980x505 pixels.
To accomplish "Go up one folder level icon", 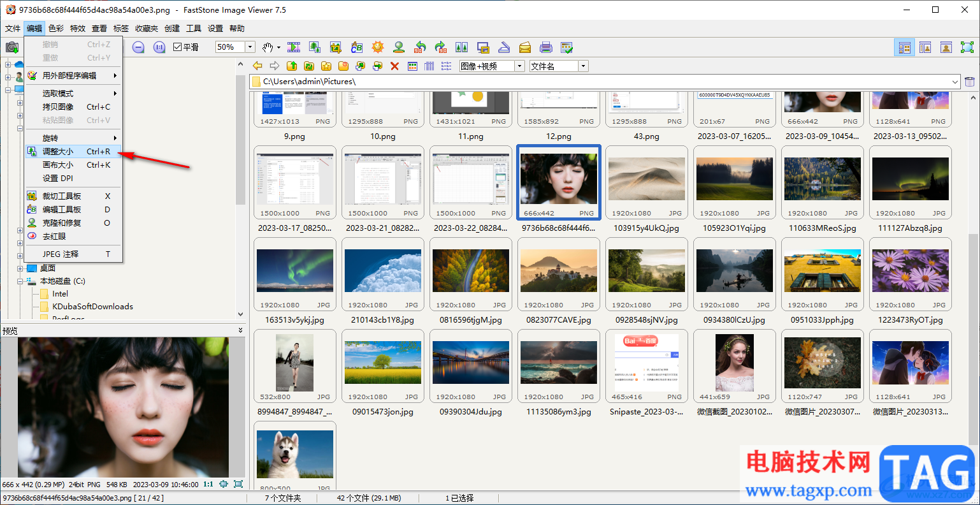I will pos(292,66).
